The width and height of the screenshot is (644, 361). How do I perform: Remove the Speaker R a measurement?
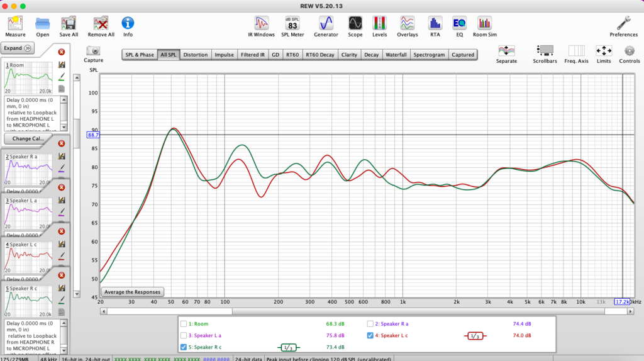tap(62, 143)
